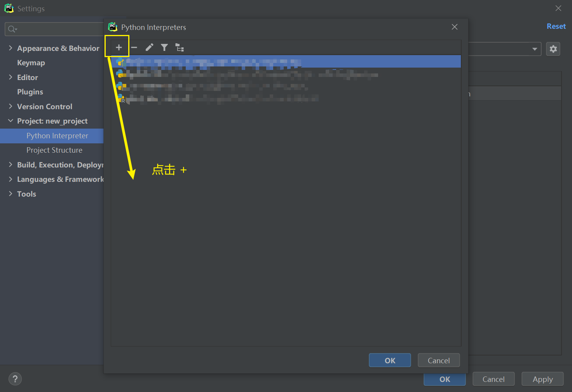This screenshot has height=392, width=572.
Task: Select the highlighted first interpreter entry
Action: [286, 61]
